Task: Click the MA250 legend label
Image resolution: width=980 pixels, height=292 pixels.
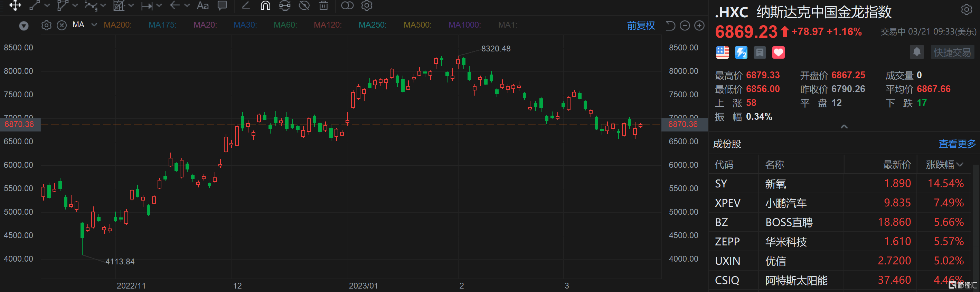Action: (x=373, y=25)
